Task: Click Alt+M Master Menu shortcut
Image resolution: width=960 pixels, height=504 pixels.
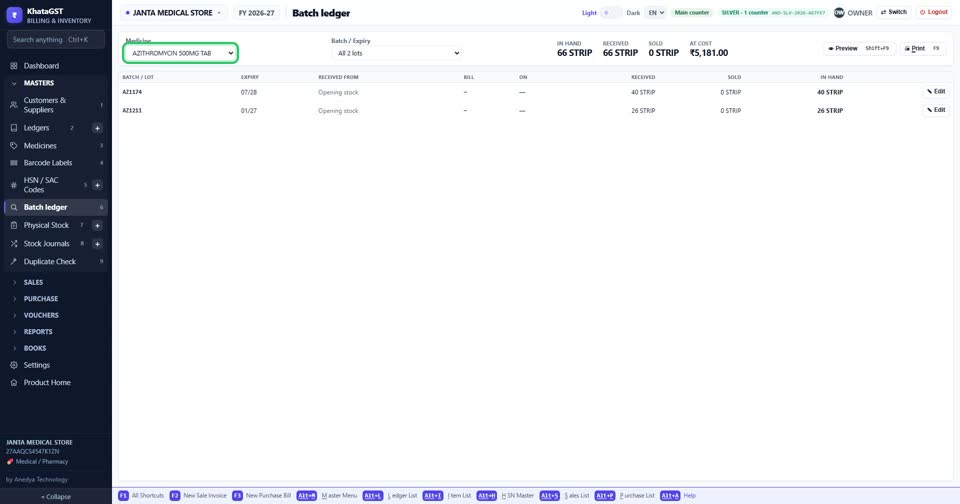Action: pyautogui.click(x=327, y=495)
